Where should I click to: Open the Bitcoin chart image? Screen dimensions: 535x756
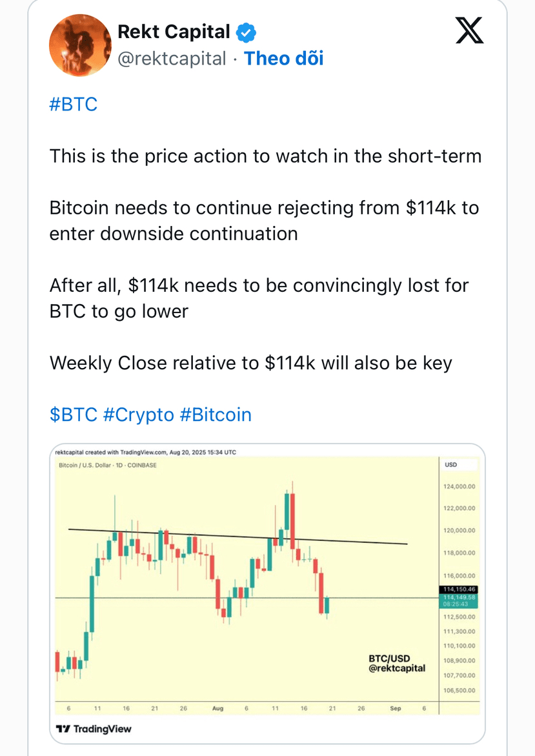[267, 593]
